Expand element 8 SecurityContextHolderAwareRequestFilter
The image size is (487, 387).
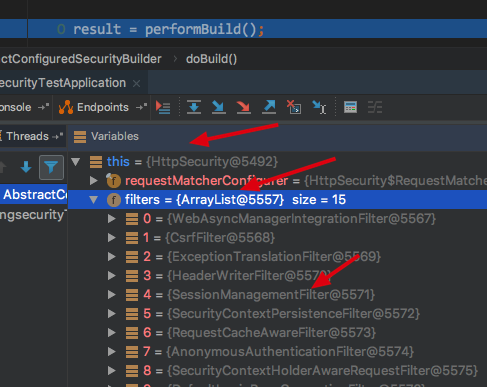111,371
